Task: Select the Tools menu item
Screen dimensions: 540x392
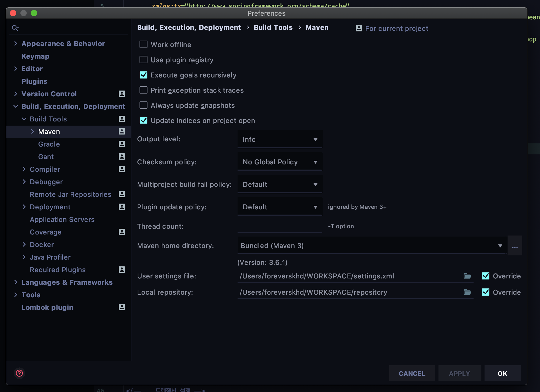Action: coord(31,294)
